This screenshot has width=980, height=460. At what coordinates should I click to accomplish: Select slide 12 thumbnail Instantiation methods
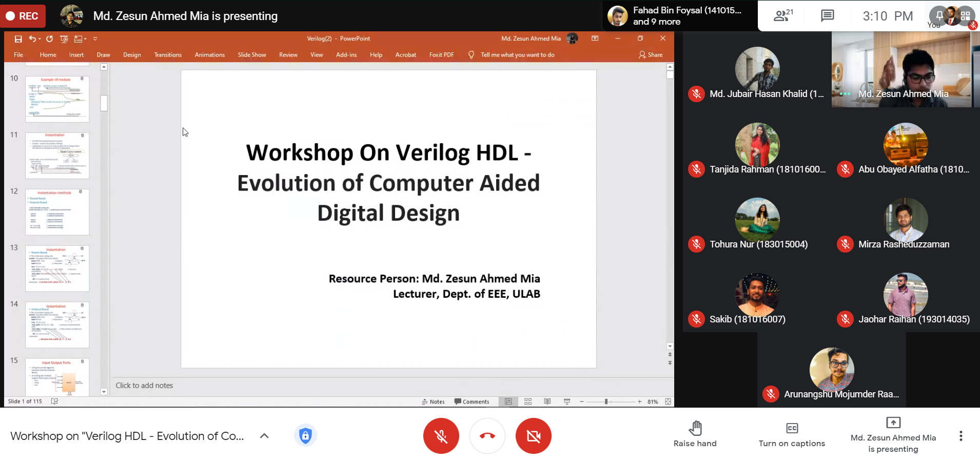pos(57,212)
